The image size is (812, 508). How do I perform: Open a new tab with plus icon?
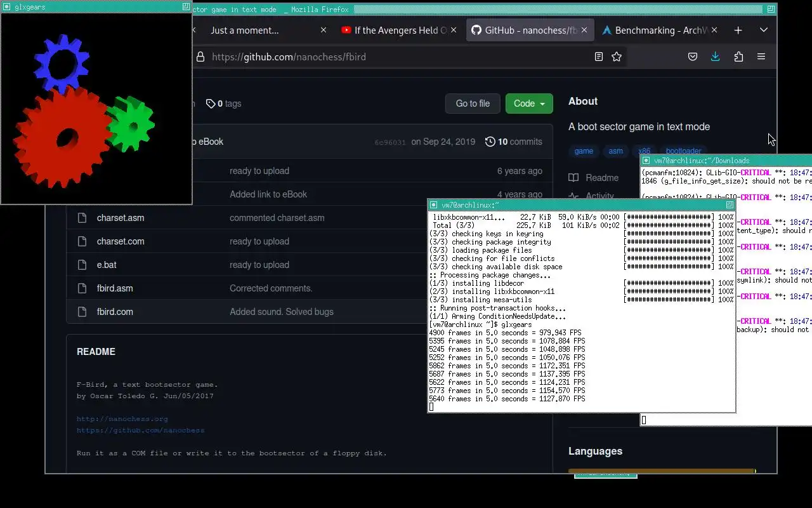pyautogui.click(x=738, y=30)
